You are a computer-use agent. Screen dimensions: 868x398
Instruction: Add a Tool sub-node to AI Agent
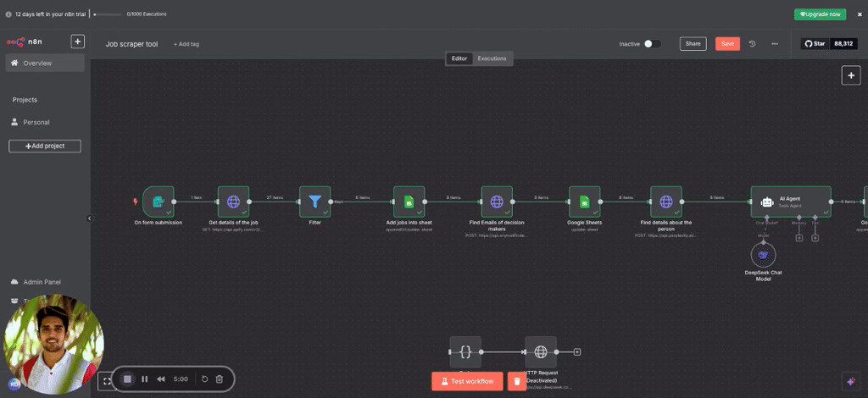click(x=815, y=238)
